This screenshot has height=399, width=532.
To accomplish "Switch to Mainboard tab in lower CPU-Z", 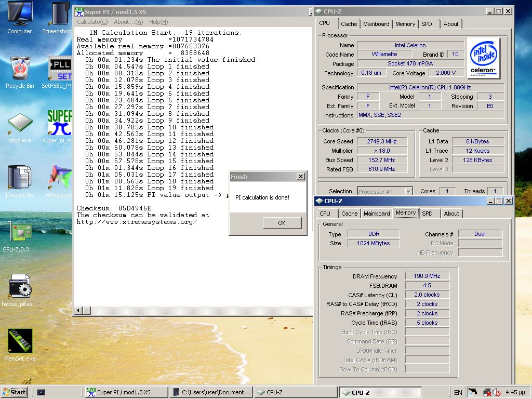I will [377, 214].
